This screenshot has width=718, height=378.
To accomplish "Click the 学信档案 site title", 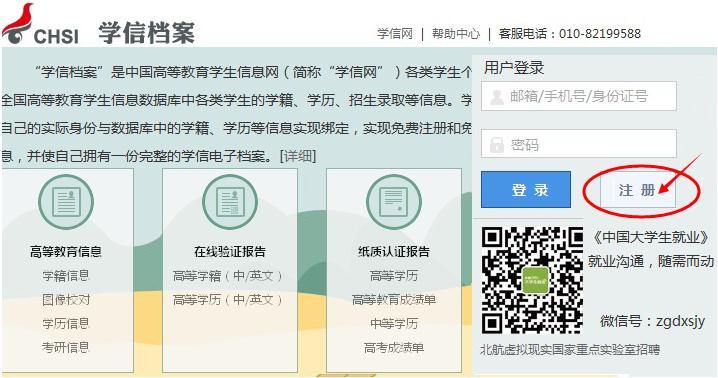I will click(x=147, y=33).
